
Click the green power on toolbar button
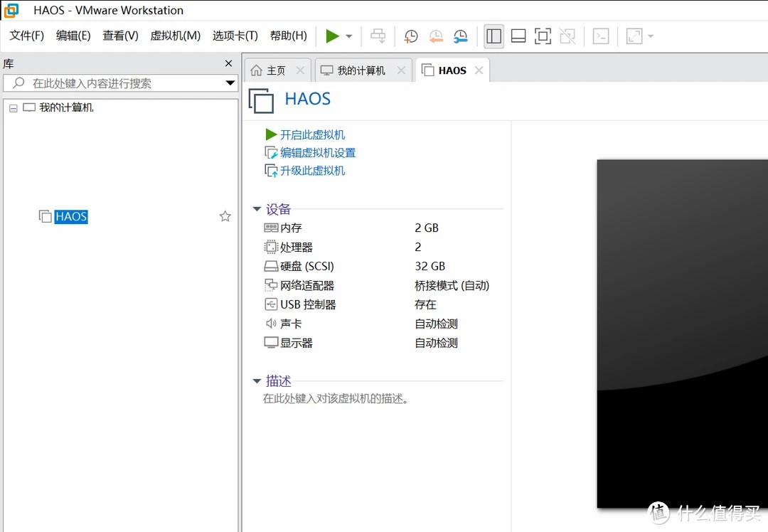[332, 36]
